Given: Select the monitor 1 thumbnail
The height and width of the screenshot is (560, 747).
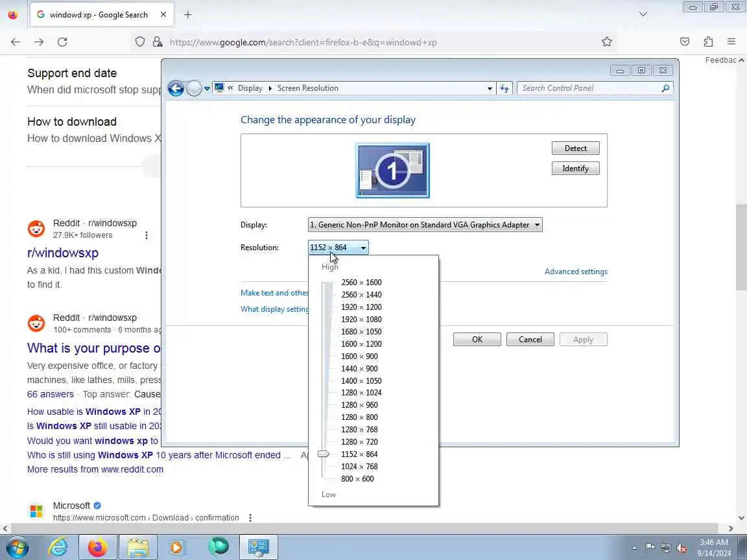Looking at the screenshot, I should click(x=392, y=170).
